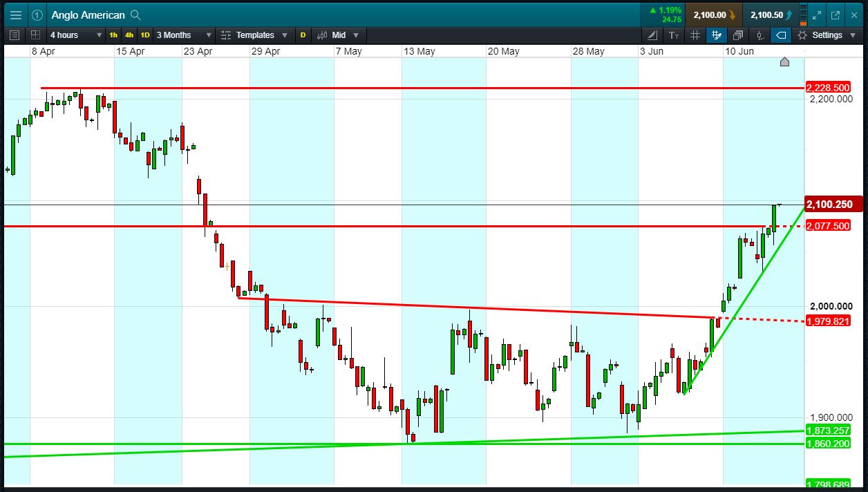Click the current price 2,100.250 label
Screen dimensions: 868x492
[833, 204]
